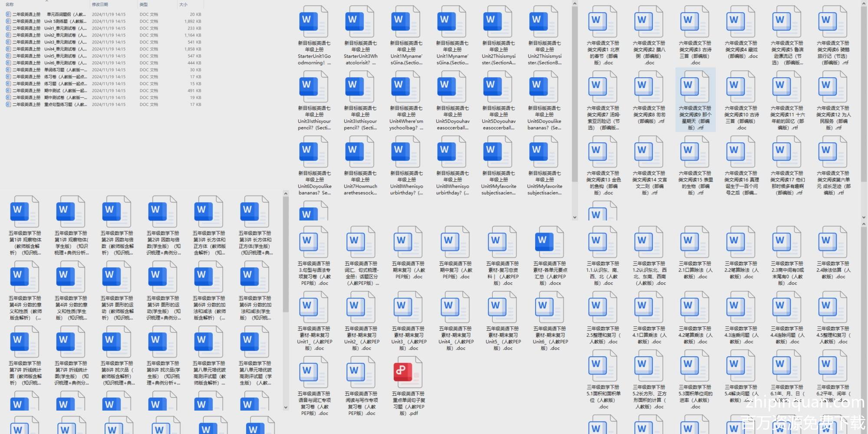868x434 pixels.
Task: Select 五年级数学下册 第八单元培优拔高测评试题 学生版 icon
Action: pyautogui.click(x=254, y=341)
